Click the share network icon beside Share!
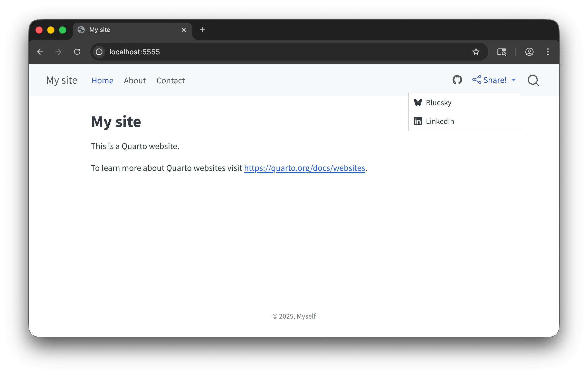Image resolution: width=588 pixels, height=375 pixels. point(477,80)
